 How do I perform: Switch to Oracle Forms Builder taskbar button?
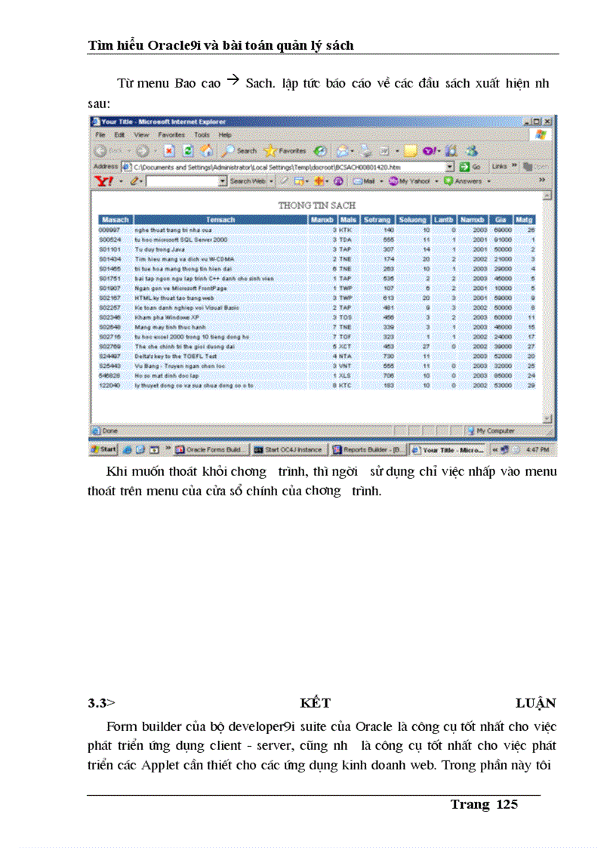tap(211, 449)
